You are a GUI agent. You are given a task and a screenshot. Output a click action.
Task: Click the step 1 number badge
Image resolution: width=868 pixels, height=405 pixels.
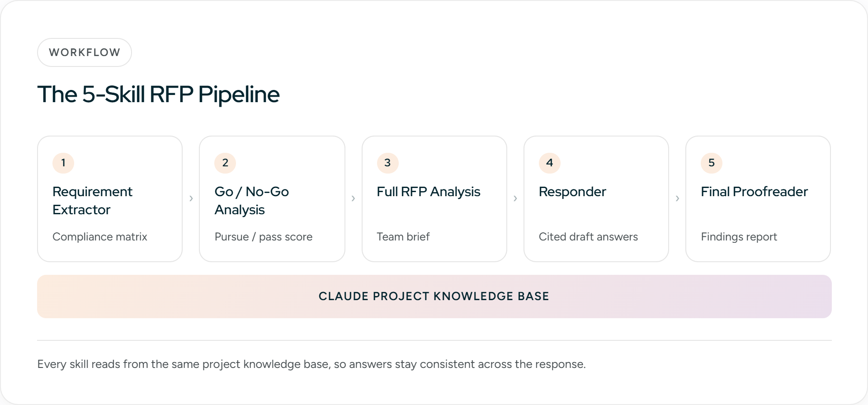coord(63,163)
